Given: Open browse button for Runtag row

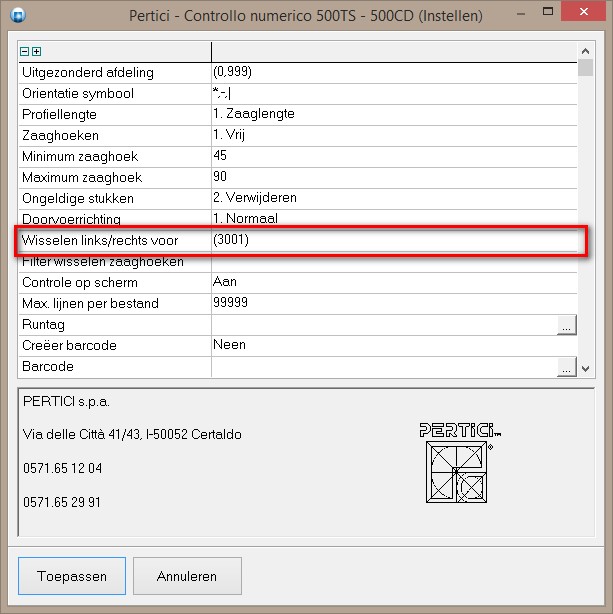Looking at the screenshot, I should pos(566,325).
